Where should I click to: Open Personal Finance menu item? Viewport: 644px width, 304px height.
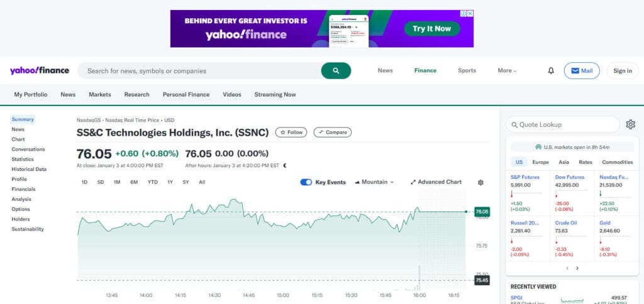pos(186,94)
